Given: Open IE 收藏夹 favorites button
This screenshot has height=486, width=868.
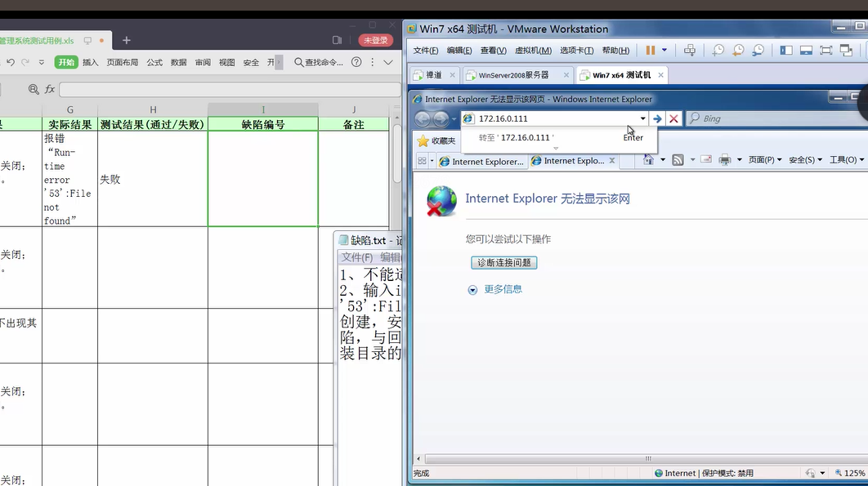Looking at the screenshot, I should [436, 140].
